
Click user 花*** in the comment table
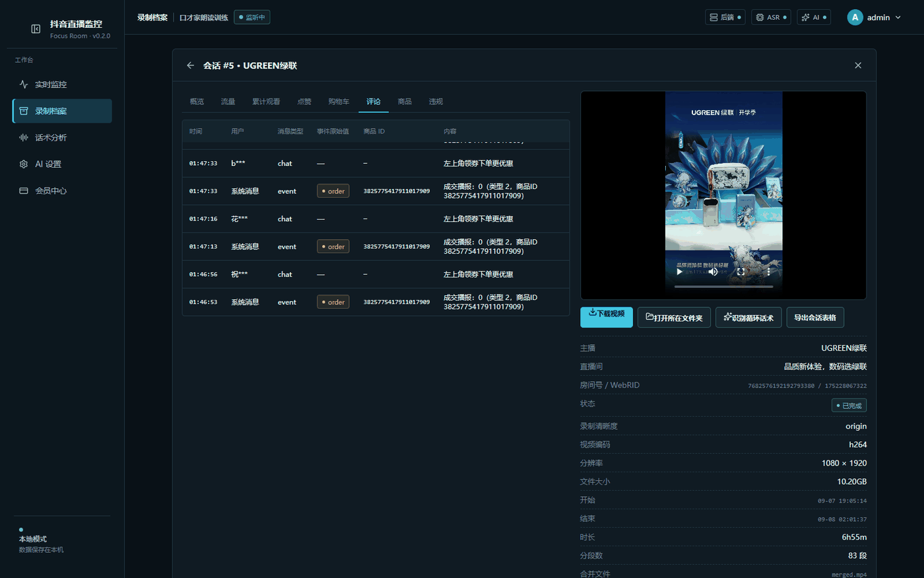coord(240,219)
